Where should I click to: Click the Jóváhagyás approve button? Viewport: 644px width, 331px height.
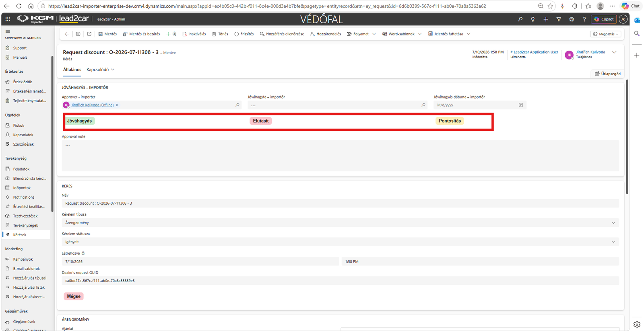(x=79, y=121)
